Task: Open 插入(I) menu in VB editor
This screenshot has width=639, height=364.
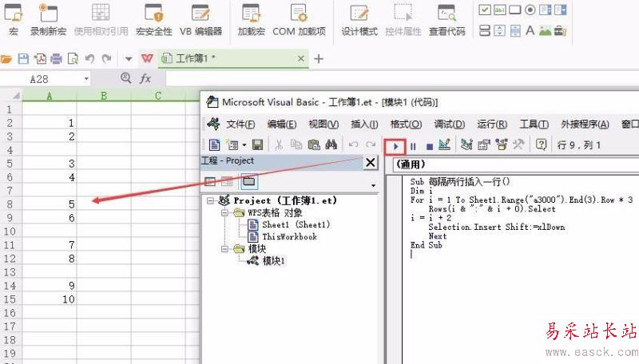Action: point(364,125)
